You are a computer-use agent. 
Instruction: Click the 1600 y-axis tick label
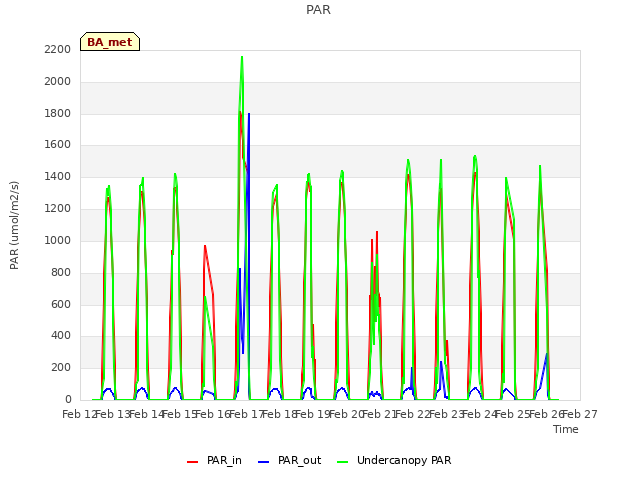(58, 145)
